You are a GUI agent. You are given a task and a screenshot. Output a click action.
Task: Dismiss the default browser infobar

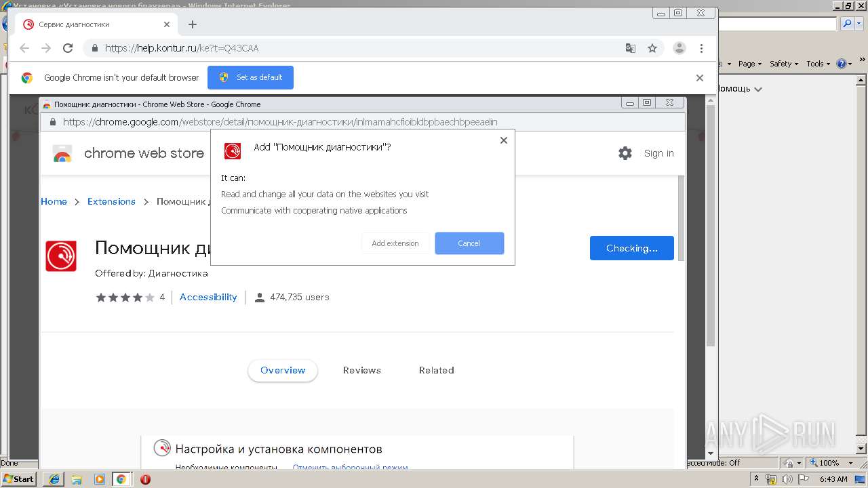pyautogui.click(x=700, y=78)
